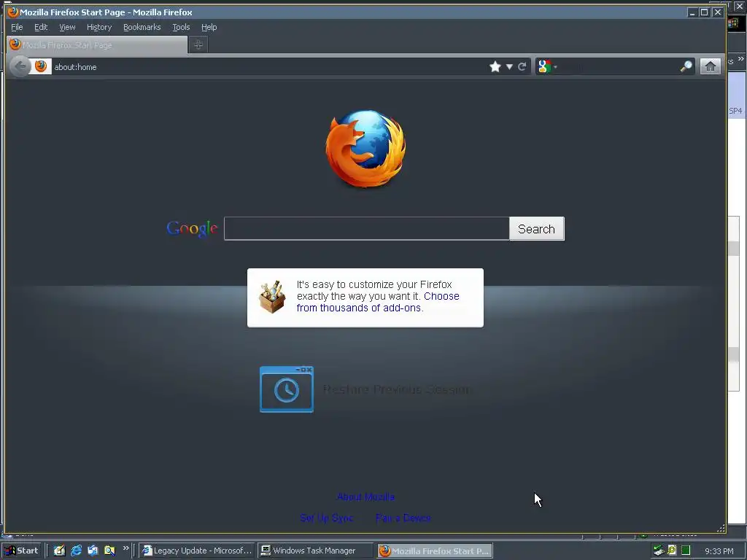This screenshot has height=560, width=747.
Task: Go to the Home page button
Action: 711,66
